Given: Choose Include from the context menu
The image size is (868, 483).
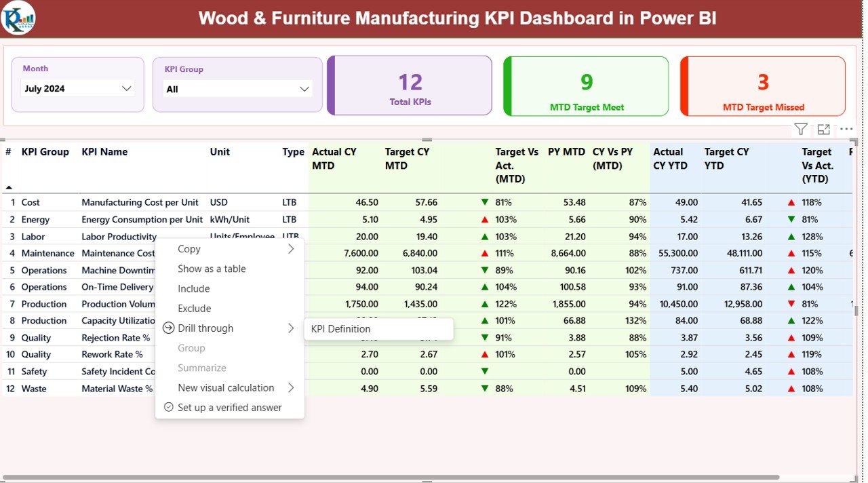Looking at the screenshot, I should click(194, 288).
